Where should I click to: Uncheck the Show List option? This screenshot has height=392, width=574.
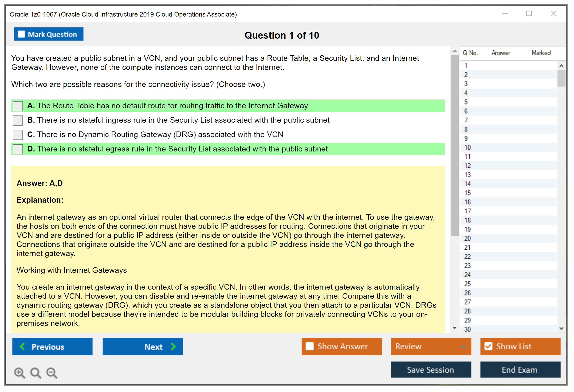(x=489, y=346)
